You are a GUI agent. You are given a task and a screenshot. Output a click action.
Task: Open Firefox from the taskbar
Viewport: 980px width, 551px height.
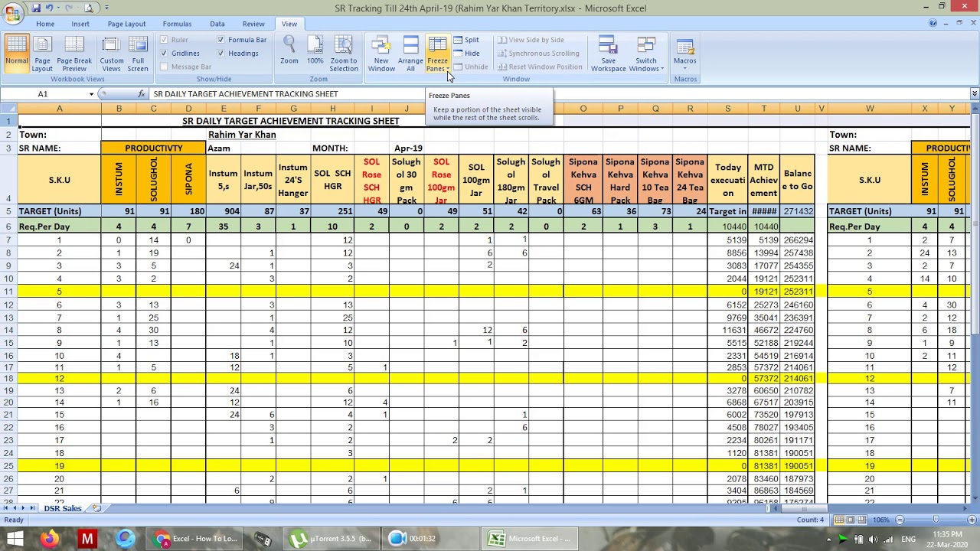pyautogui.click(x=50, y=539)
